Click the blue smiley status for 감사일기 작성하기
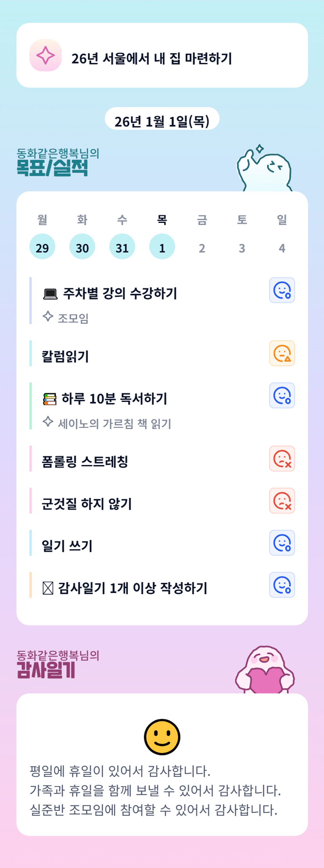 tap(282, 585)
